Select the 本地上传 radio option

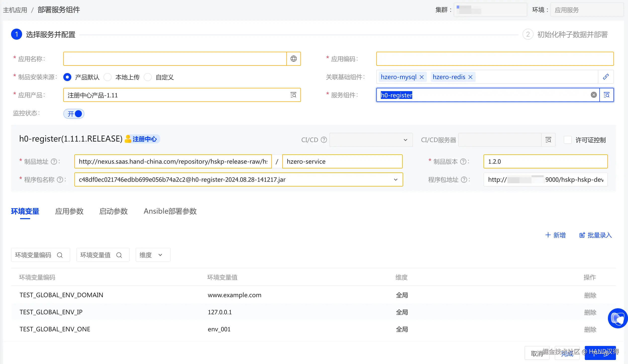click(x=108, y=77)
